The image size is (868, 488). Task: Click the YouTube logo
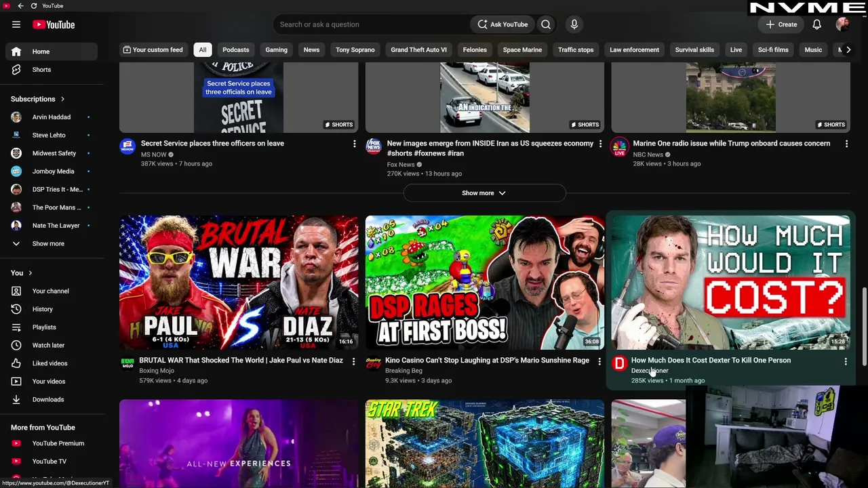pyautogui.click(x=54, y=24)
